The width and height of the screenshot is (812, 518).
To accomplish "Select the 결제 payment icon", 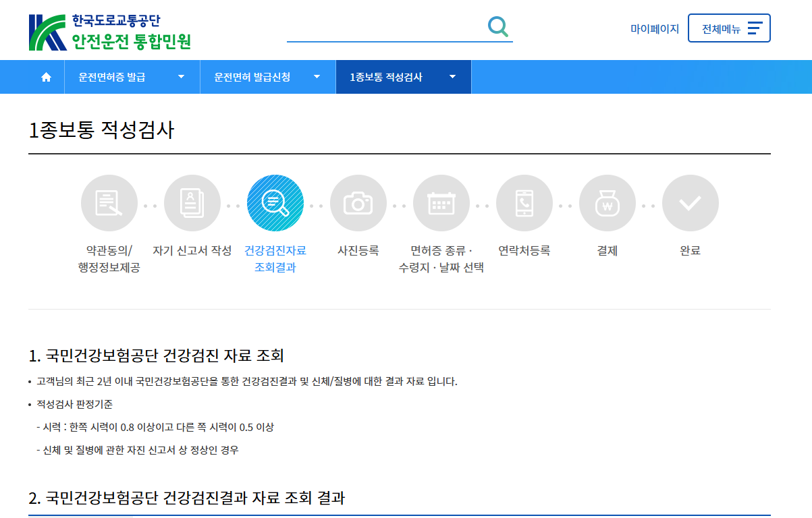I will (x=607, y=202).
